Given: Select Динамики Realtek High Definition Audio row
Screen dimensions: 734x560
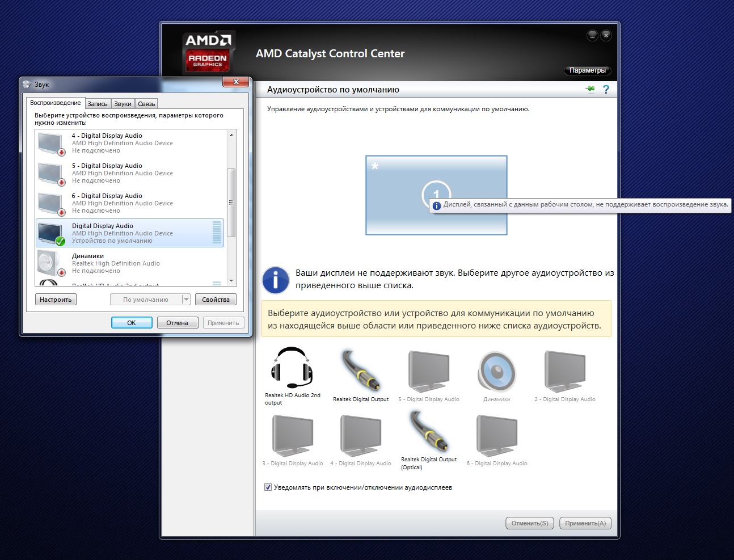Looking at the screenshot, I should coord(130,263).
